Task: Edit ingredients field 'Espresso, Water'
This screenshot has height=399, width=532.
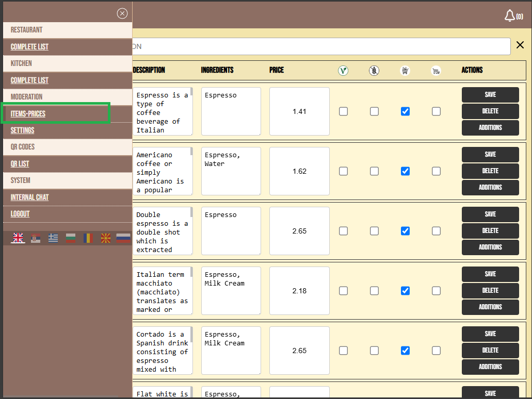Action: pyautogui.click(x=231, y=171)
